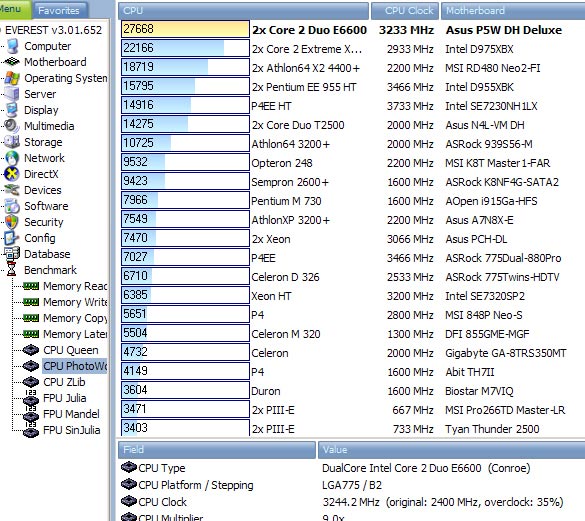Click the MSI RD480 Neo2-FI motherboard cell

[x=493, y=68]
